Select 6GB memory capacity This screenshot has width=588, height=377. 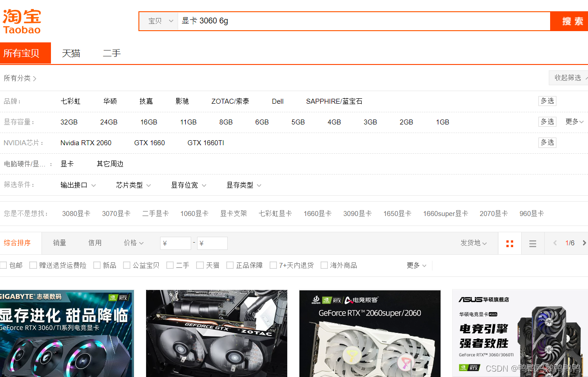point(262,122)
